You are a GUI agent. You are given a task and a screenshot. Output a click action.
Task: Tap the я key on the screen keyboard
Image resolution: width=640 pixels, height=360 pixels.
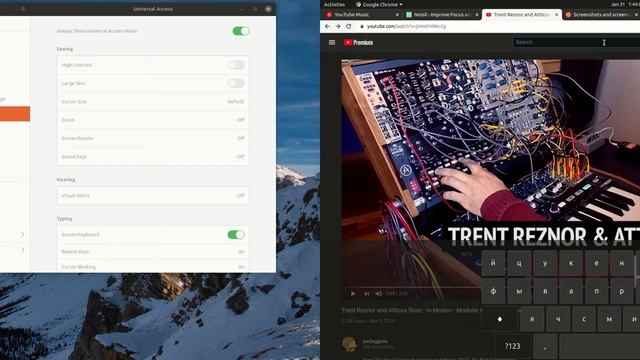[532, 319]
